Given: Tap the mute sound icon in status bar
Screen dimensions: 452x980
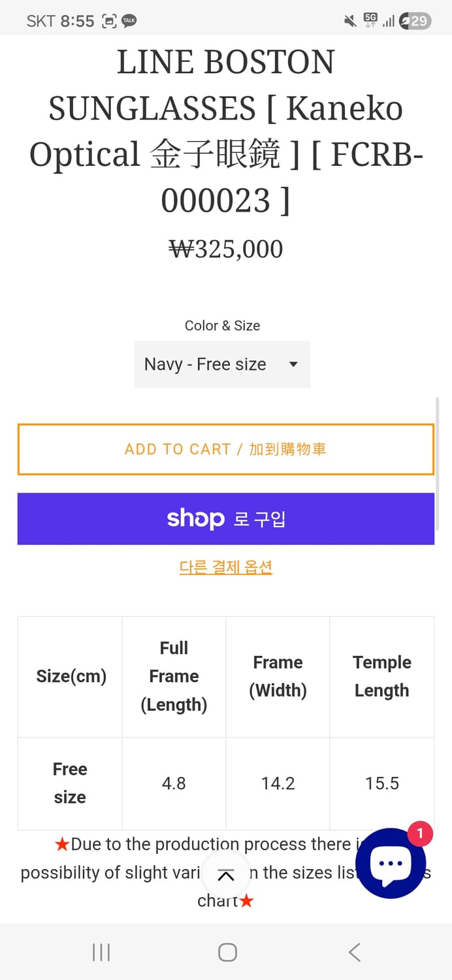Looking at the screenshot, I should coord(350,20).
